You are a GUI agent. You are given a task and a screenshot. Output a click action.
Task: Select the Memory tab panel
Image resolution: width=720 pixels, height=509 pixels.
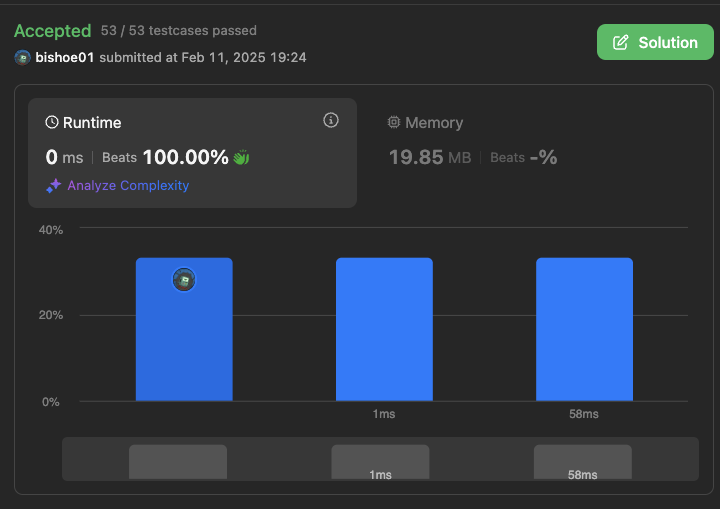point(535,153)
